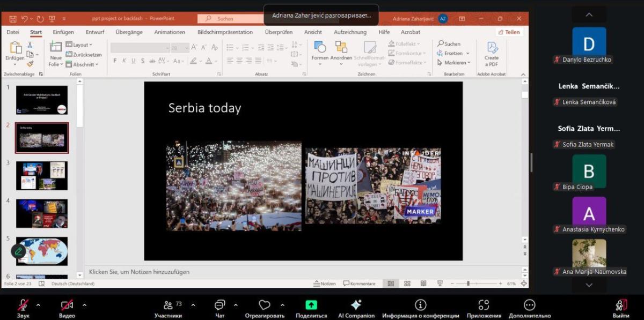Click the Neue Folie icon
This screenshot has height=320, width=644.
56,48
